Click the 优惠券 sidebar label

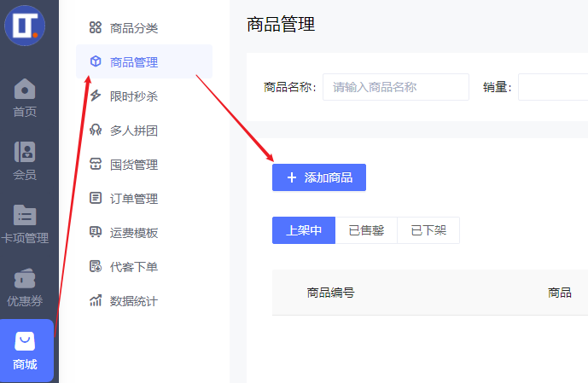click(25, 300)
